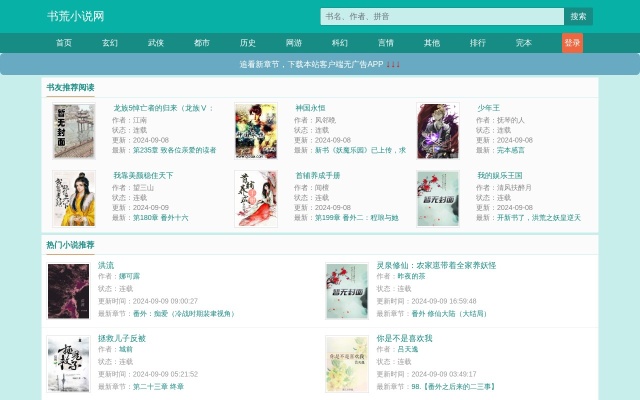Click the 下载本站客户端无广告APP banner
Image resolution: width=640 pixels, height=400 pixels.
click(320, 64)
